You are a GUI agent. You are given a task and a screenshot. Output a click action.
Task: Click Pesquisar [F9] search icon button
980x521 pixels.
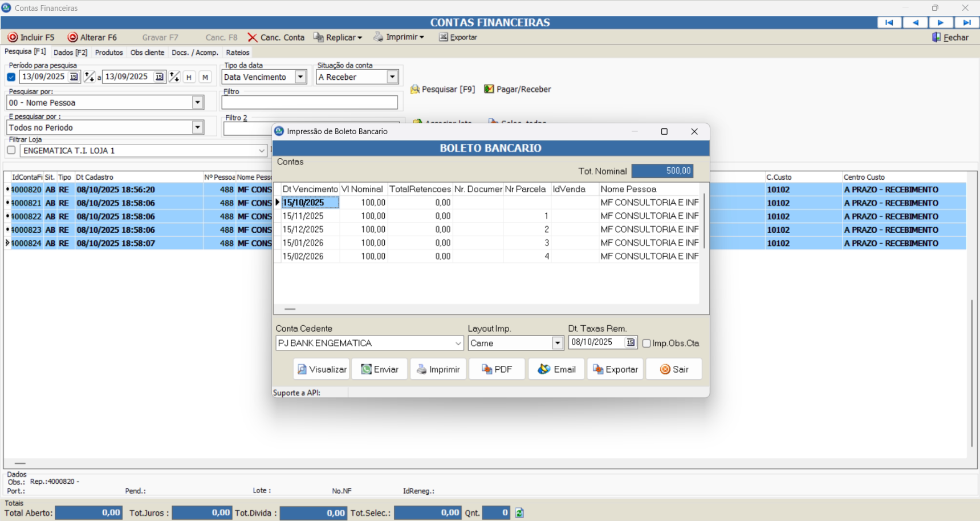click(442, 90)
